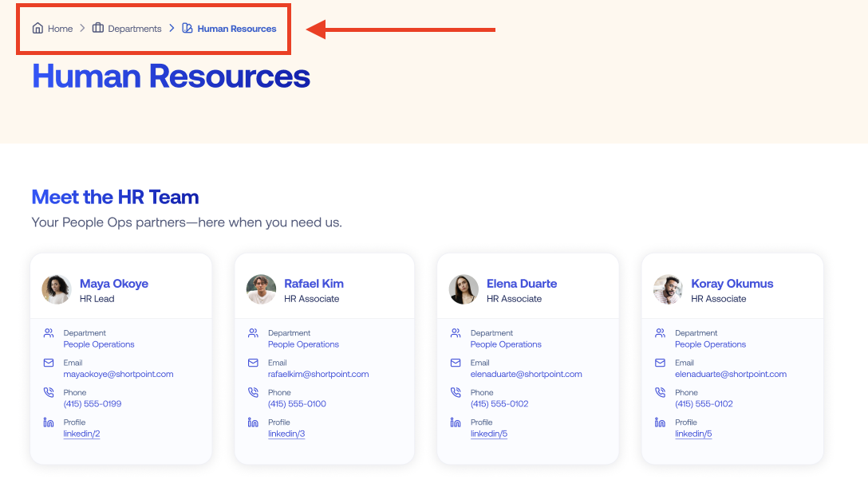Image resolution: width=868 pixels, height=491 pixels.
Task: Call (415) 555-0102 in Elena Duarte's card
Action: (x=499, y=404)
